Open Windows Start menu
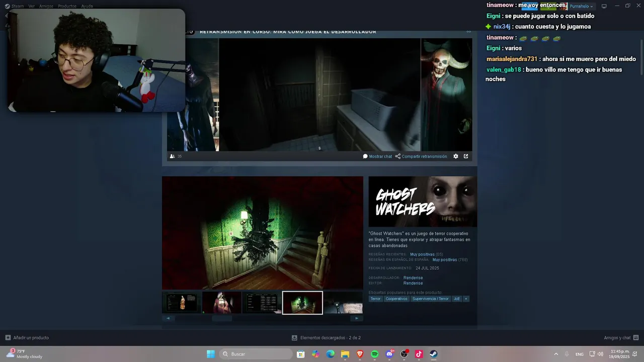This screenshot has height=362, width=644. pos(211,354)
